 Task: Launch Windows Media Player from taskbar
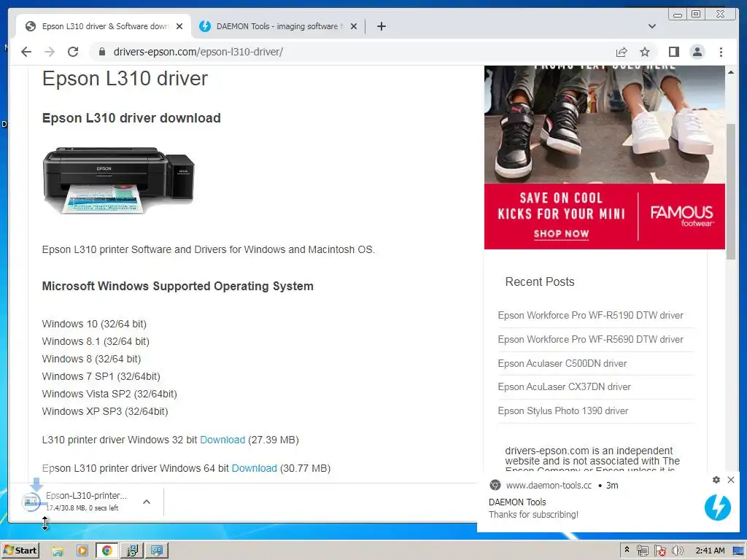coord(82,551)
